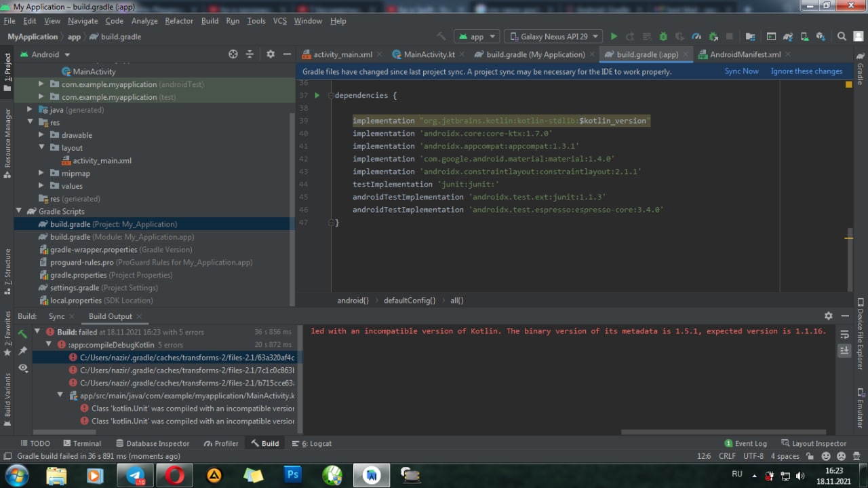
Task: Open the SDK Manager icon
Action: click(x=821, y=37)
